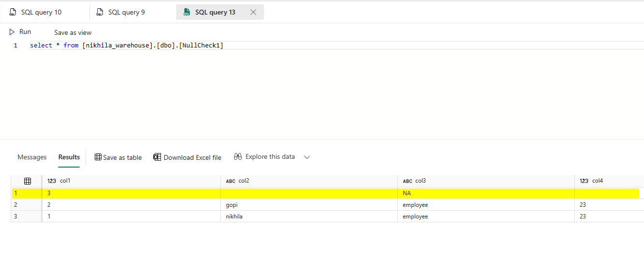644x262 pixels.
Task: Close the SQL query 13 tab
Action: click(253, 12)
